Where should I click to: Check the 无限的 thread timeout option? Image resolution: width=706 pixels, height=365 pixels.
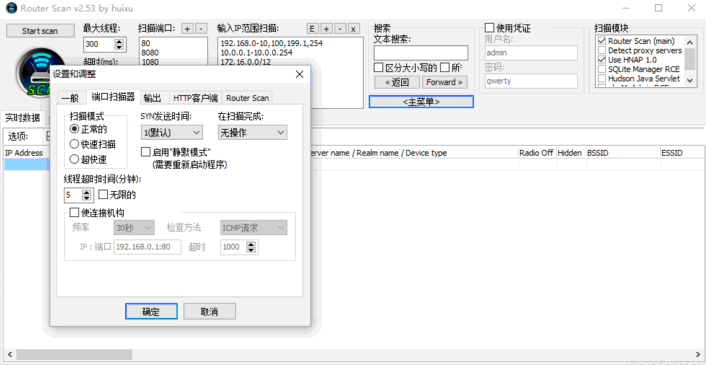103,195
